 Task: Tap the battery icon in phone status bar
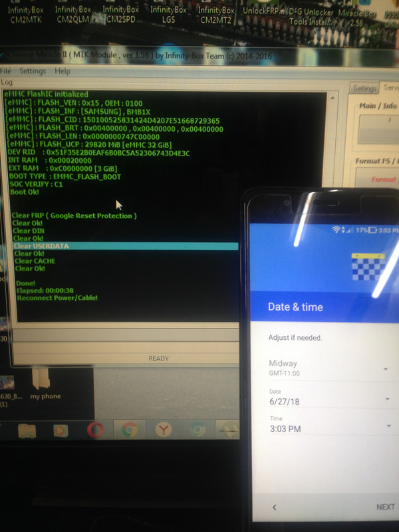[x=373, y=230]
